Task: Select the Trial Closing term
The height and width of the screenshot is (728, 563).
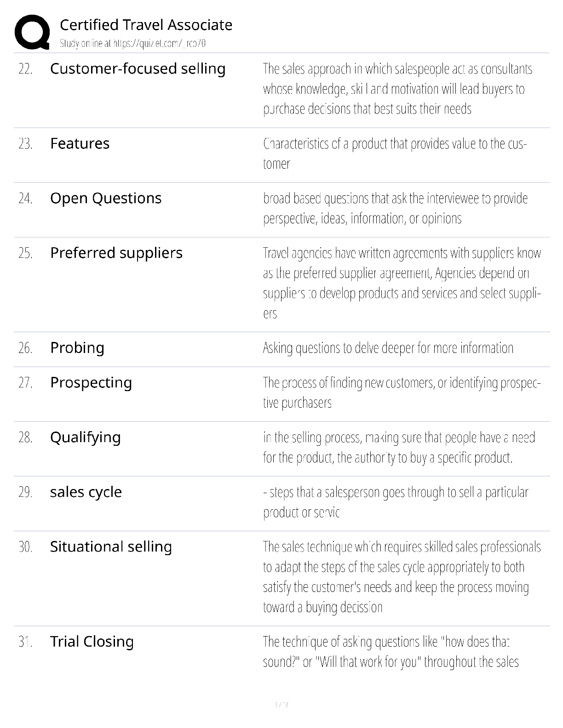Action: point(92,642)
